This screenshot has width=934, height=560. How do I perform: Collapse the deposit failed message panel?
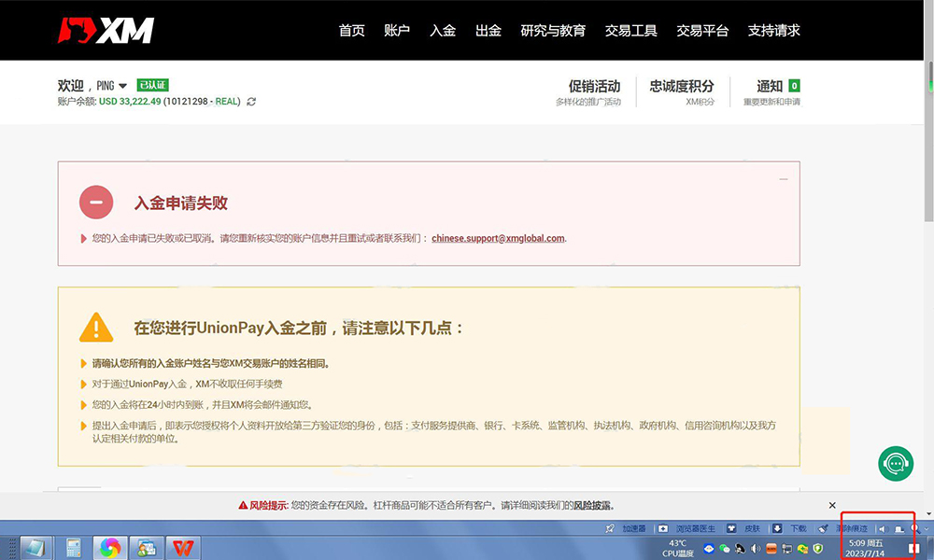(784, 178)
